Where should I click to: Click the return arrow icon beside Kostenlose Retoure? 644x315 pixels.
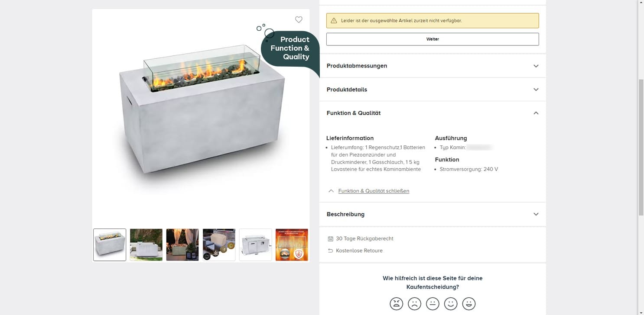click(x=331, y=251)
